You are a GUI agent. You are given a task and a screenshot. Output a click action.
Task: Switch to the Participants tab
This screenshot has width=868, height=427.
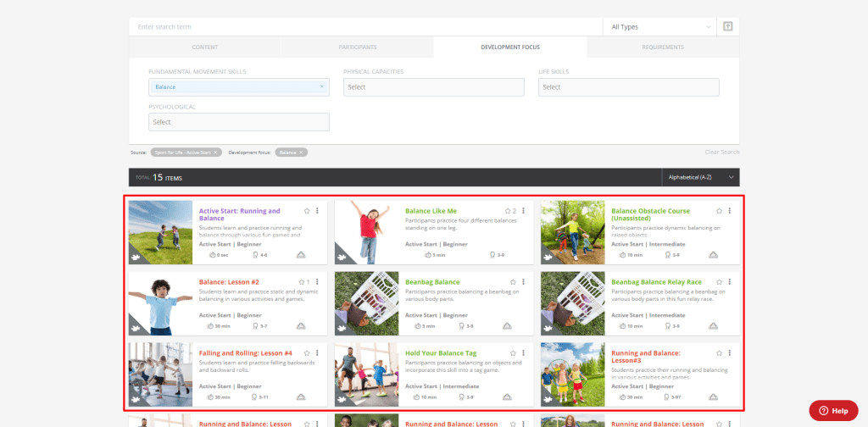tap(358, 47)
